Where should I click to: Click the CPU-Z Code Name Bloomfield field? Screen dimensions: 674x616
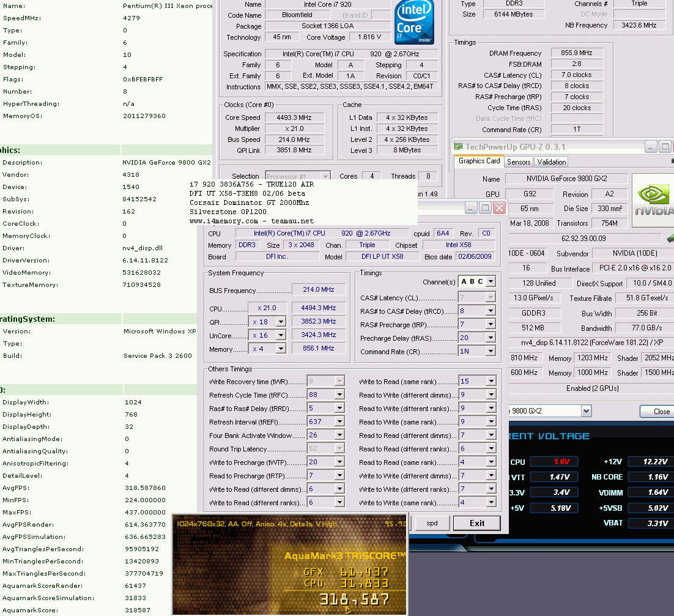point(297,15)
